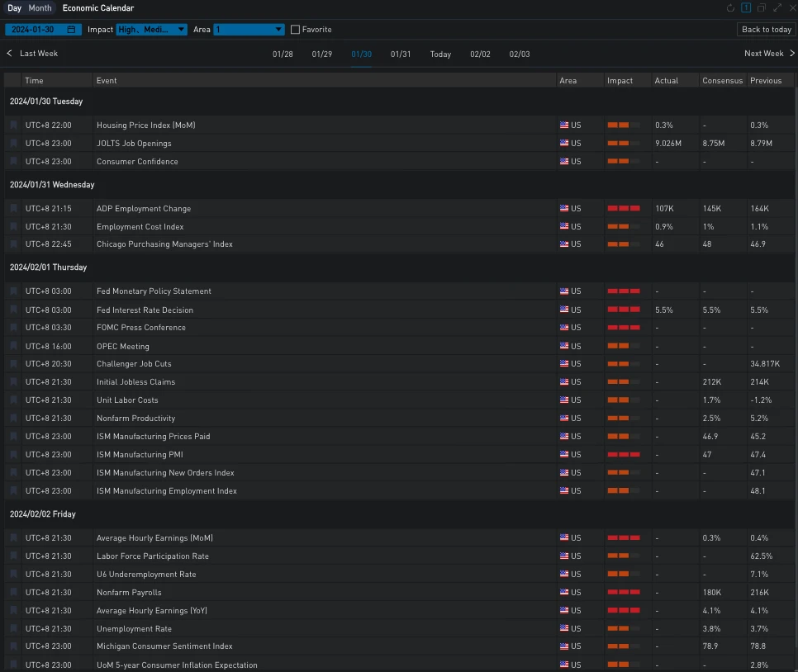Enable the Favorite checkbox
798x672 pixels.
(x=296, y=30)
